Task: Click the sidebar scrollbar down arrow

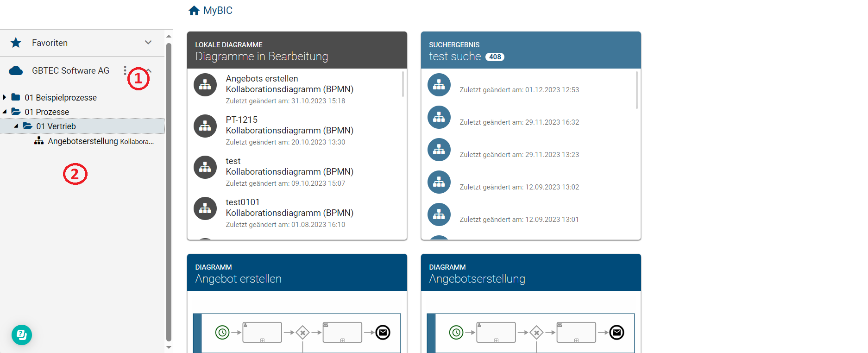Action: tap(169, 347)
